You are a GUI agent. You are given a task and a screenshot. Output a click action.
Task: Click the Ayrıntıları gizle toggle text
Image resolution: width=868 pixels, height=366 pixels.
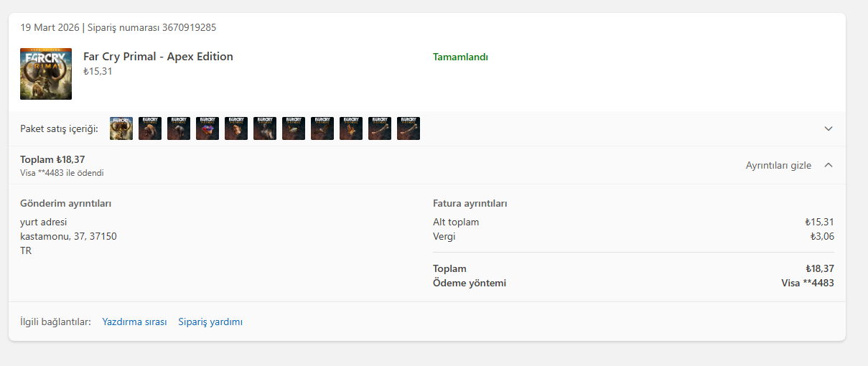778,165
